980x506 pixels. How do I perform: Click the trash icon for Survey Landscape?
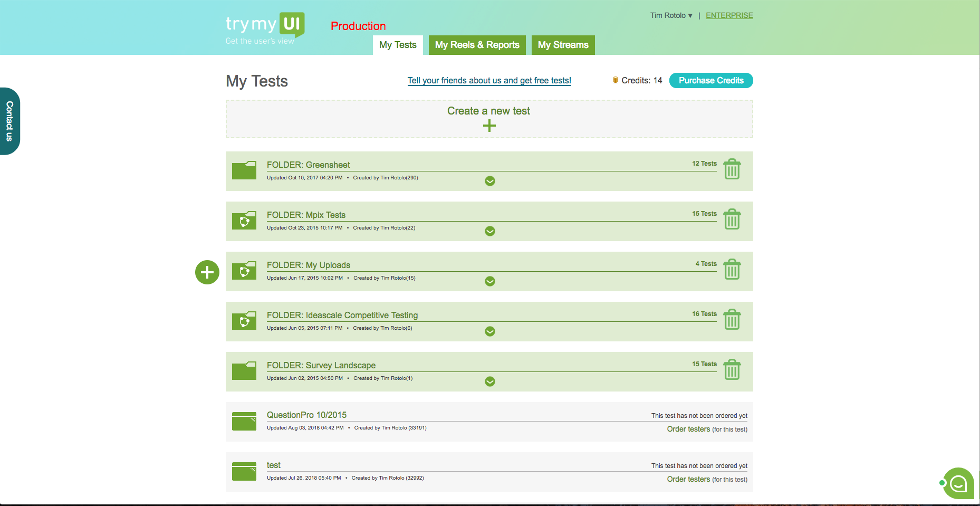(732, 369)
